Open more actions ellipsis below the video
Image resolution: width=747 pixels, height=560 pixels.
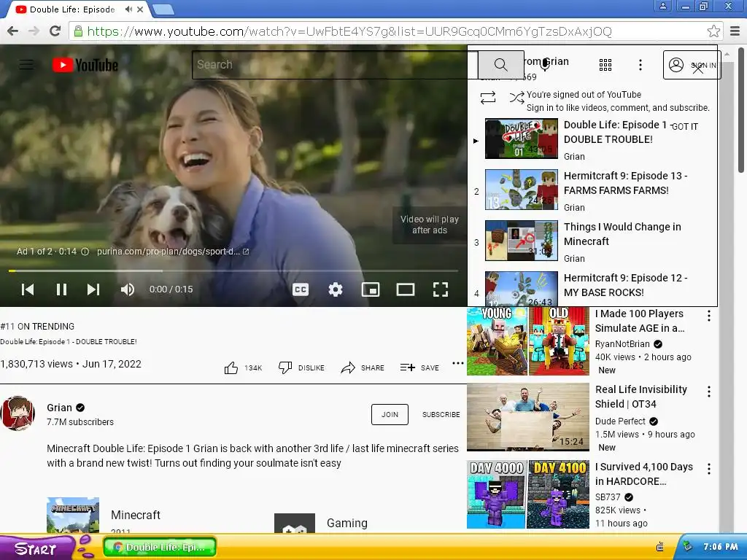click(458, 363)
